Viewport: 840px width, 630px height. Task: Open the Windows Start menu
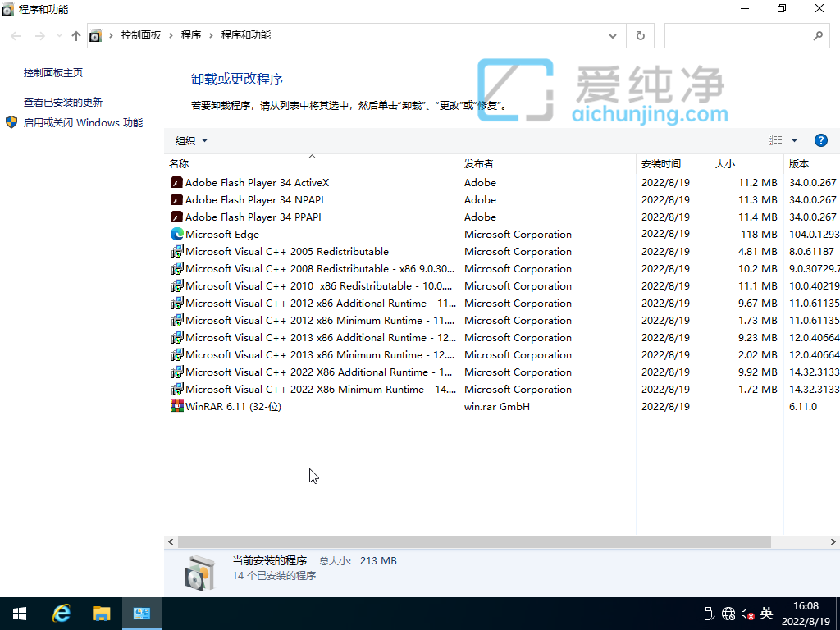click(20, 614)
